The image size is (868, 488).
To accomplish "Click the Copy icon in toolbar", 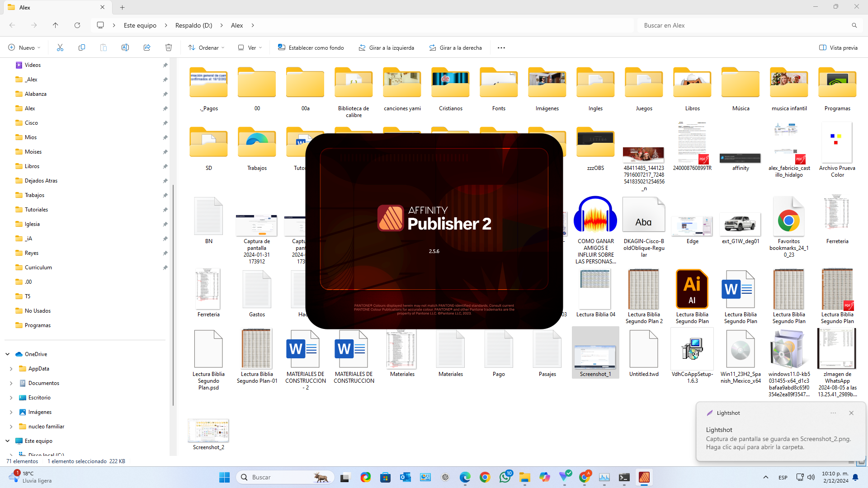I will click(82, 47).
